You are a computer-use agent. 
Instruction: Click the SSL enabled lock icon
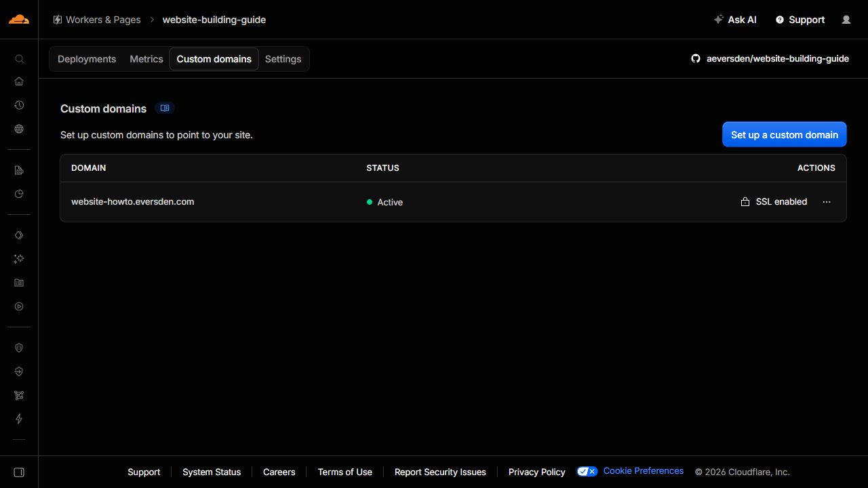[745, 202]
